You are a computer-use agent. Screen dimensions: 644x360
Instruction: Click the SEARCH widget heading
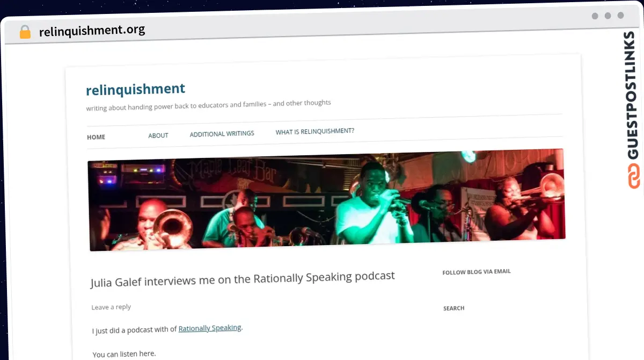coord(453,308)
